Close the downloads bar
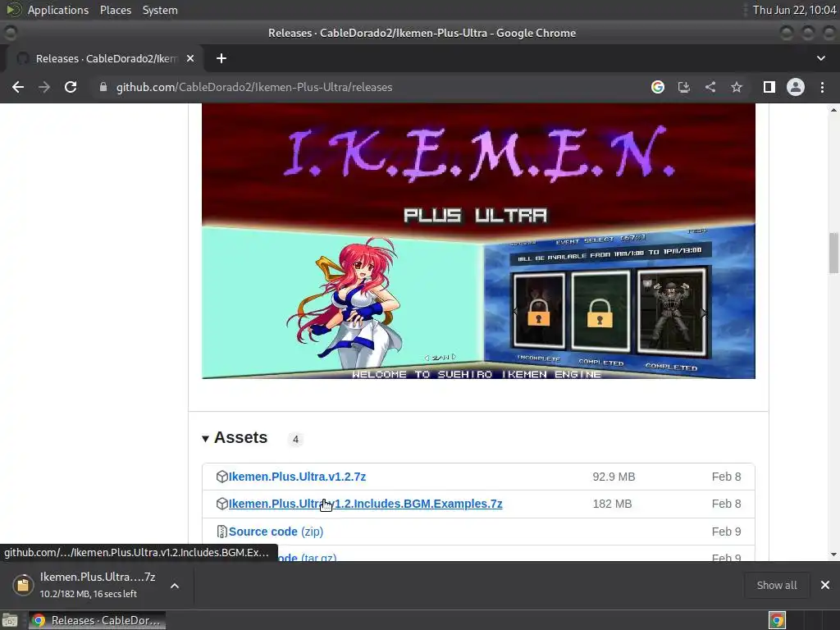The width and height of the screenshot is (840, 630). 825,585
